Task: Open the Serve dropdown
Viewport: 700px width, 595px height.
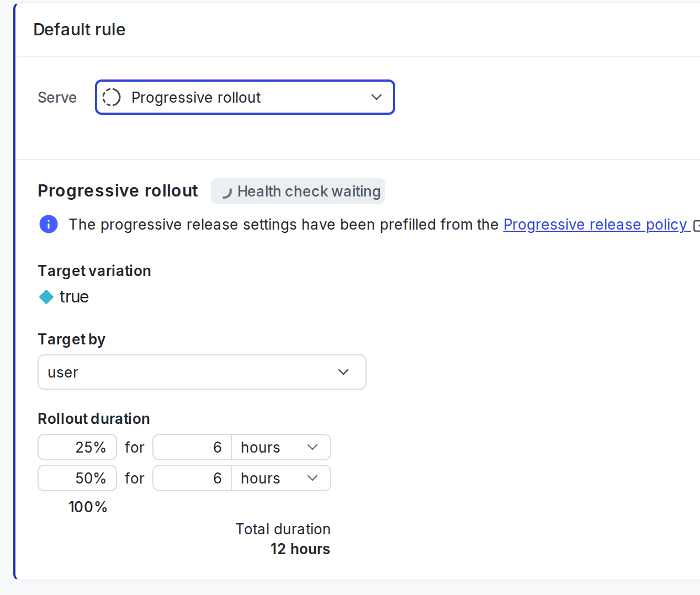Action: [x=245, y=97]
